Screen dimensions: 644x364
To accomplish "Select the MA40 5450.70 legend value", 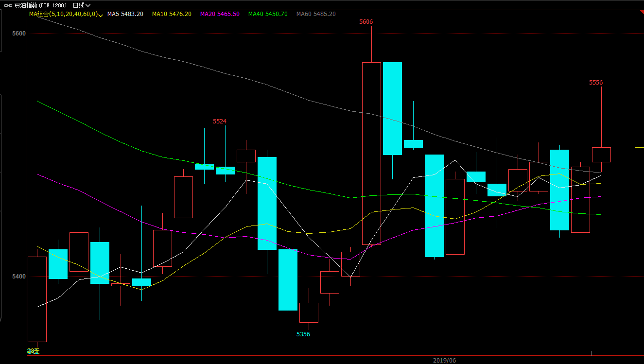I will (268, 14).
